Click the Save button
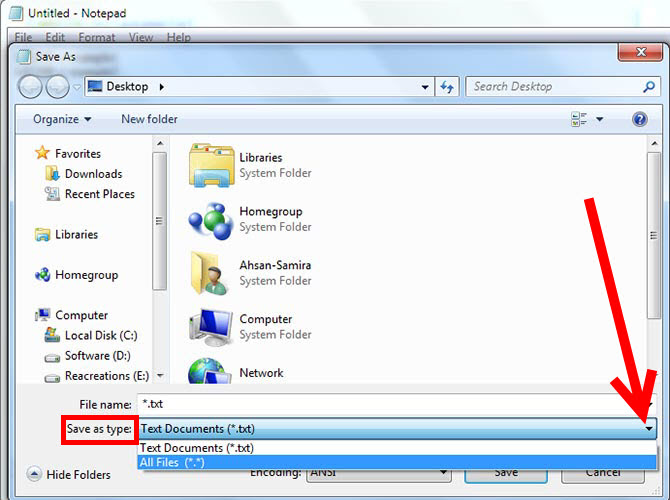Viewport: 670px width, 500px height. click(x=506, y=474)
